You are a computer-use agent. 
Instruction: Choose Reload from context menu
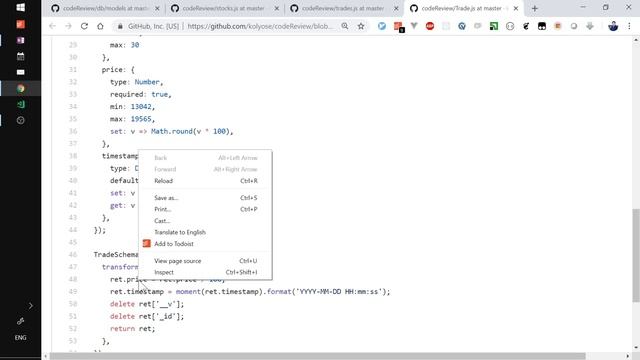click(x=205, y=181)
